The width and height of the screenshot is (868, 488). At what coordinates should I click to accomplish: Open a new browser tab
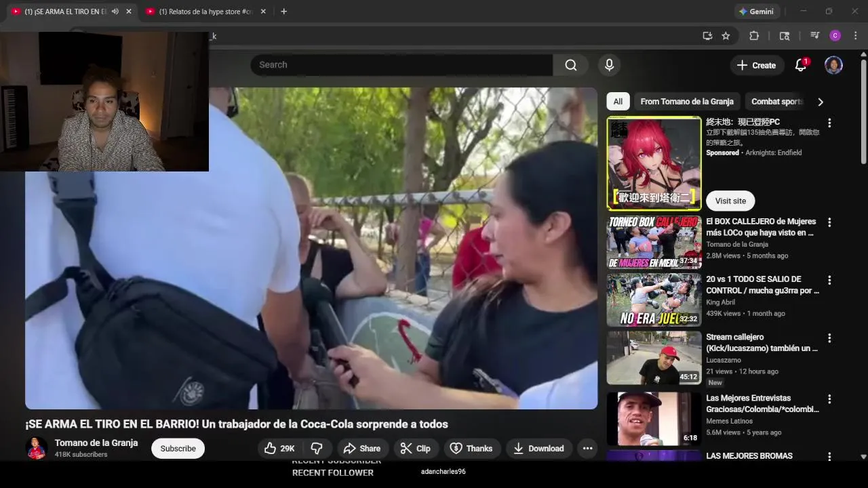pyautogui.click(x=283, y=12)
